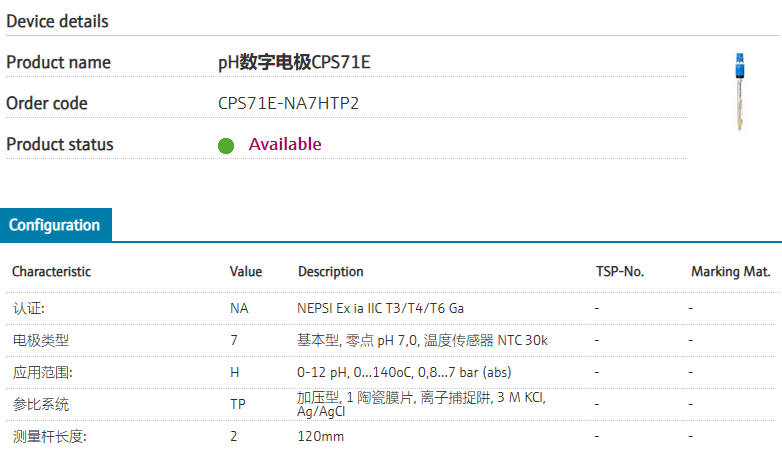Click the 120mm description value
Image resolution: width=782 pixels, height=459 pixels.
(321, 437)
